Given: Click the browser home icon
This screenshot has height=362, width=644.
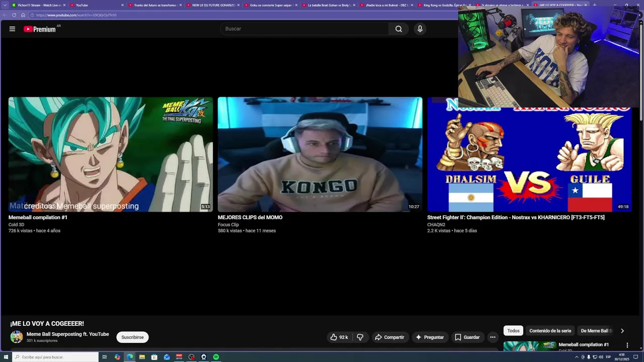Looking at the screenshot, I should pos(23,15).
